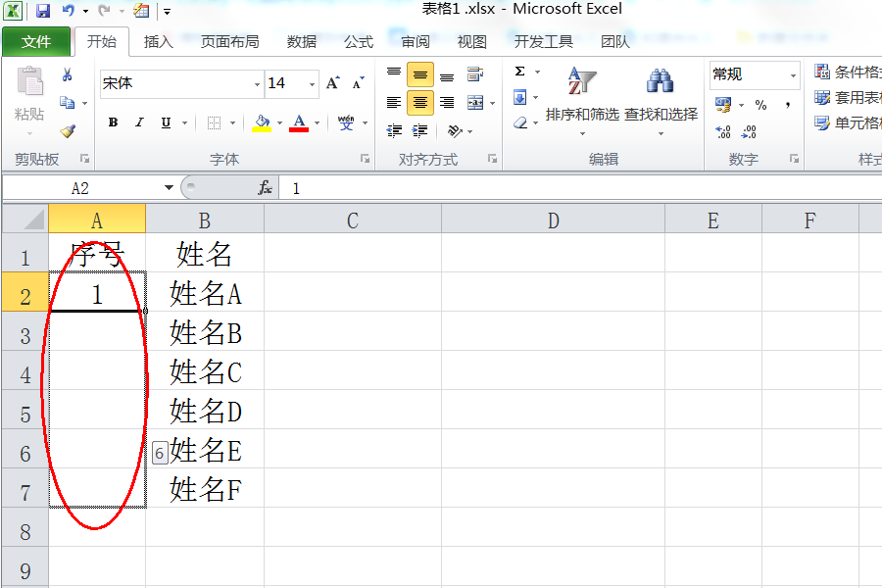Viewport: 882px width, 588px height.
Task: Expand fill color dropdown arrow
Action: point(279,122)
